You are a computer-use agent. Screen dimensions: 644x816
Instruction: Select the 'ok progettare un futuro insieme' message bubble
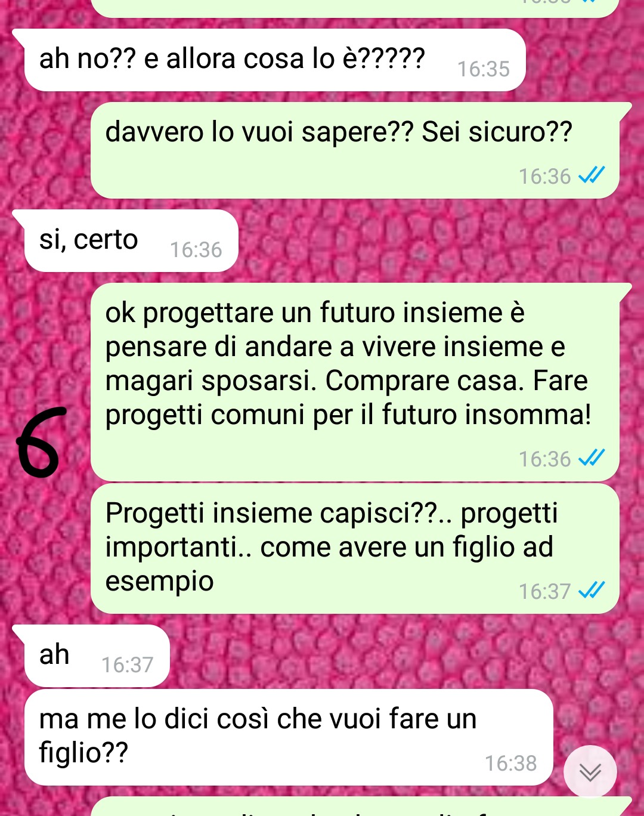point(355,382)
